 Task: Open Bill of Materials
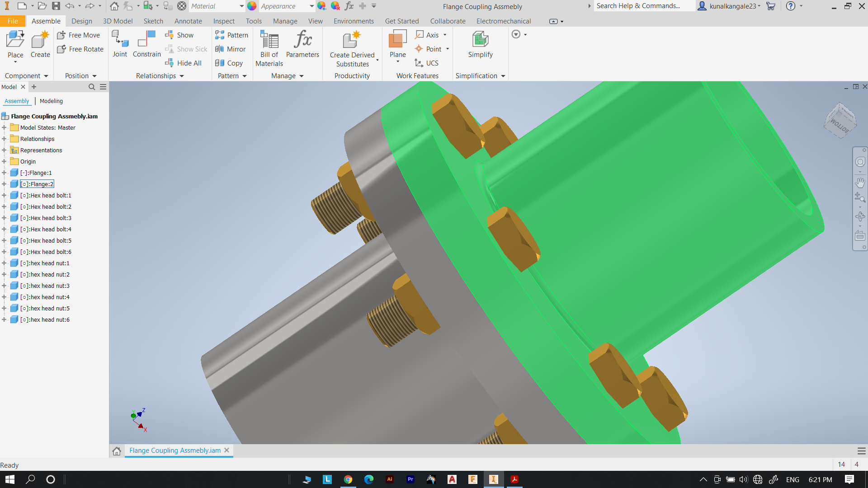click(269, 48)
